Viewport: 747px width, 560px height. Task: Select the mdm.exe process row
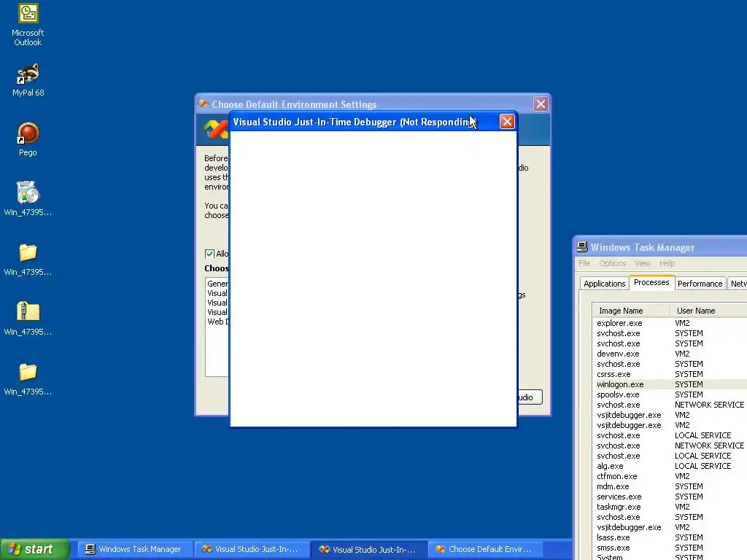coord(670,486)
